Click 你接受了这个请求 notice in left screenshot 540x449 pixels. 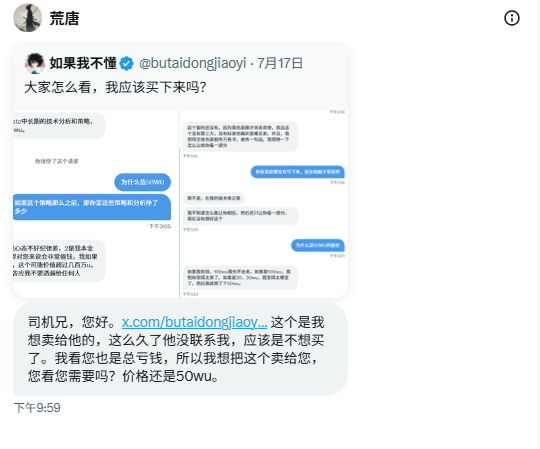(x=56, y=161)
